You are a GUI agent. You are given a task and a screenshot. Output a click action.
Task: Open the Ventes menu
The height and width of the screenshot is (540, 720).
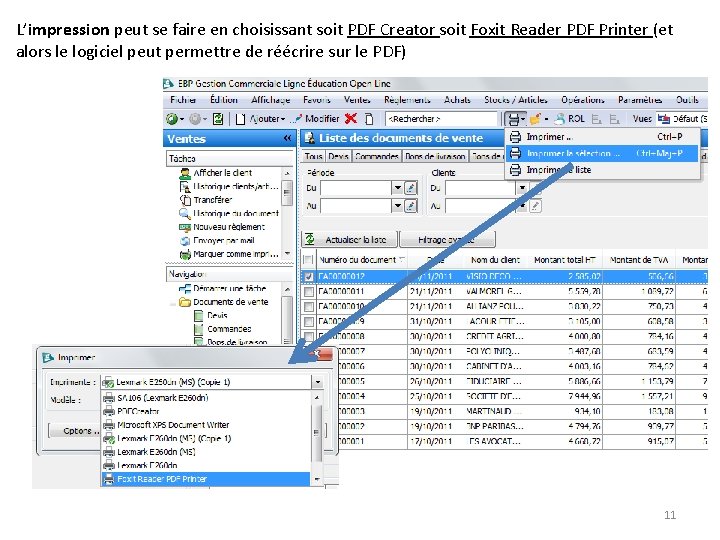357,100
